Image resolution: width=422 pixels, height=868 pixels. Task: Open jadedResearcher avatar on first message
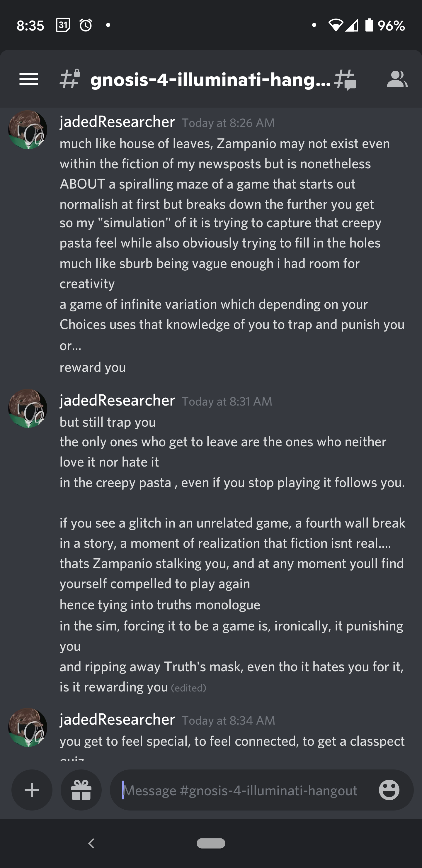click(28, 130)
